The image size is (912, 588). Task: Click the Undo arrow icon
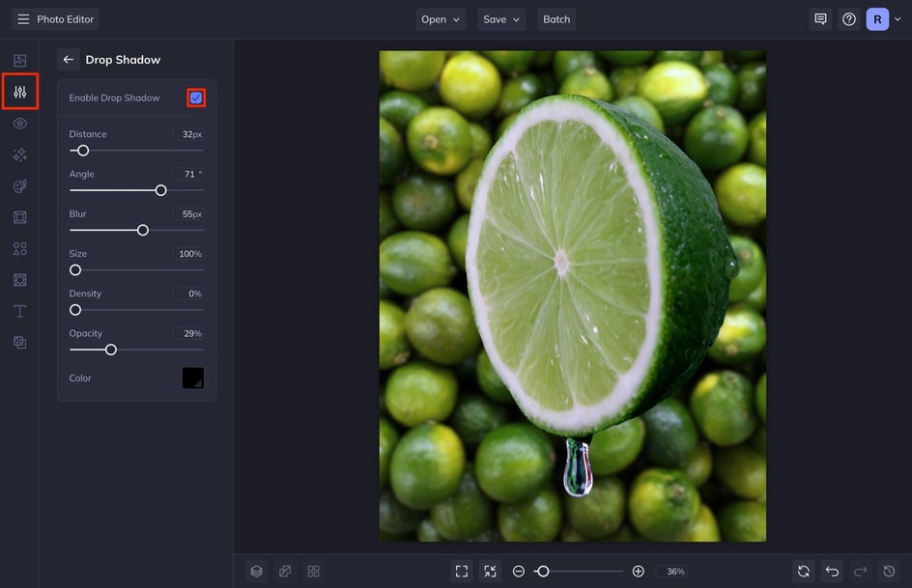(832, 572)
